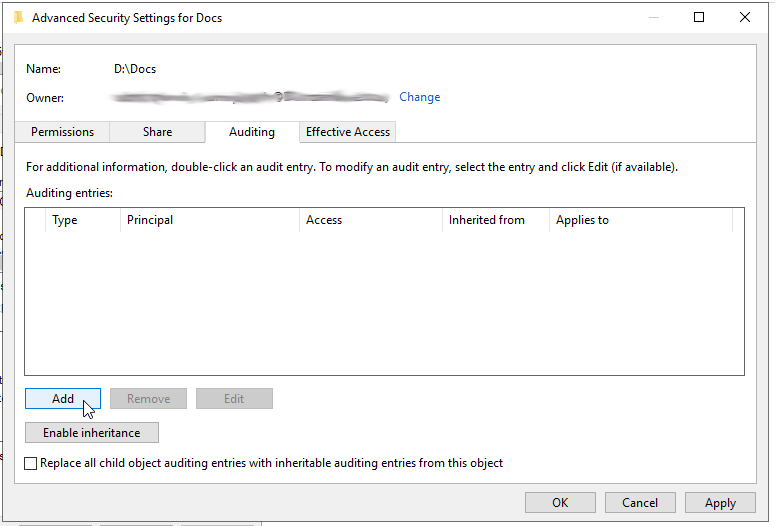Click the empty auditing entries list area
The image size is (775, 526).
point(384,303)
